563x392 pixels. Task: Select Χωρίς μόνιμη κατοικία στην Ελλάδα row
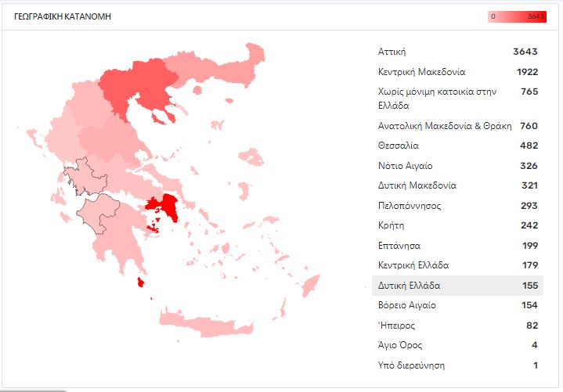click(x=457, y=99)
